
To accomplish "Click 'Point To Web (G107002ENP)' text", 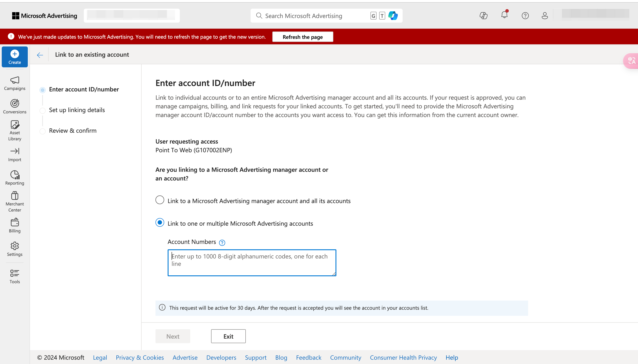I will (x=194, y=150).
